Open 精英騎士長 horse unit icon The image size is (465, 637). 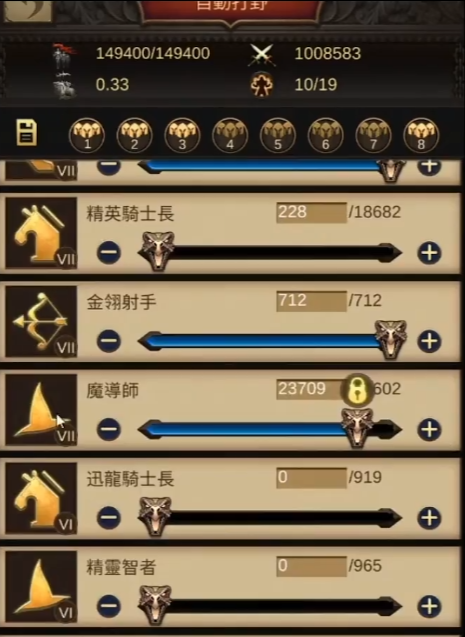(41, 233)
